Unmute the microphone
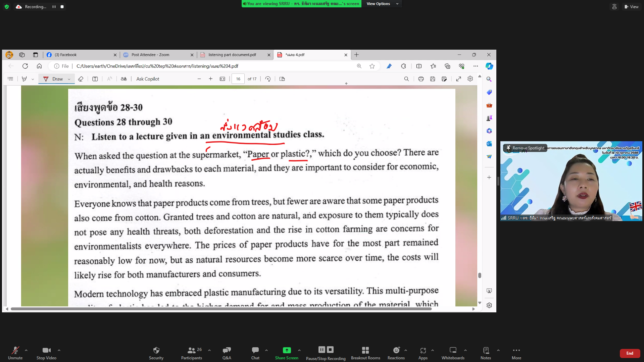The height and width of the screenshot is (362, 644). [x=15, y=353]
